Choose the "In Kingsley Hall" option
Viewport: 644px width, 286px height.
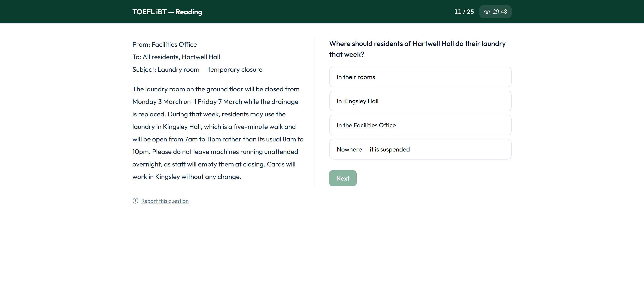420,101
